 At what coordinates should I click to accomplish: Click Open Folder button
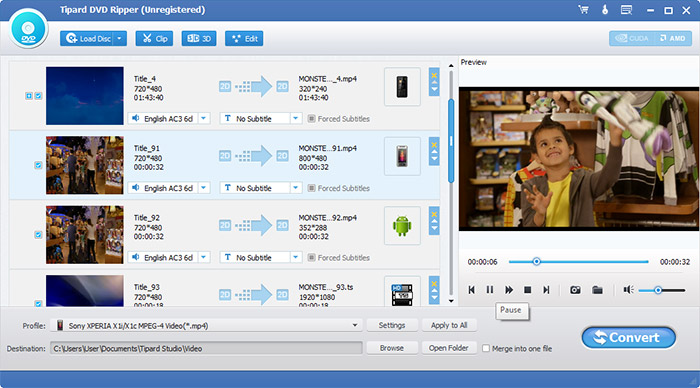(x=449, y=348)
